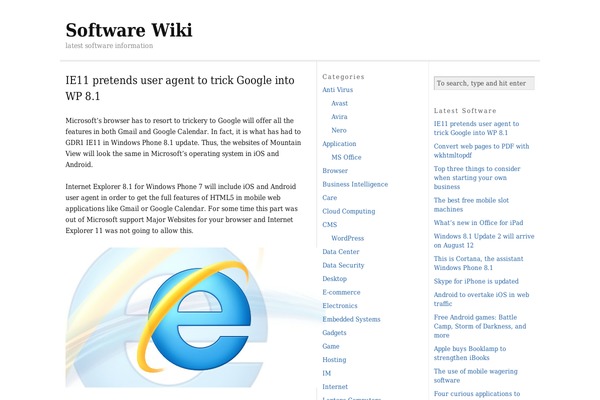Open the IE11 pretends user agent article heading

click(180, 88)
